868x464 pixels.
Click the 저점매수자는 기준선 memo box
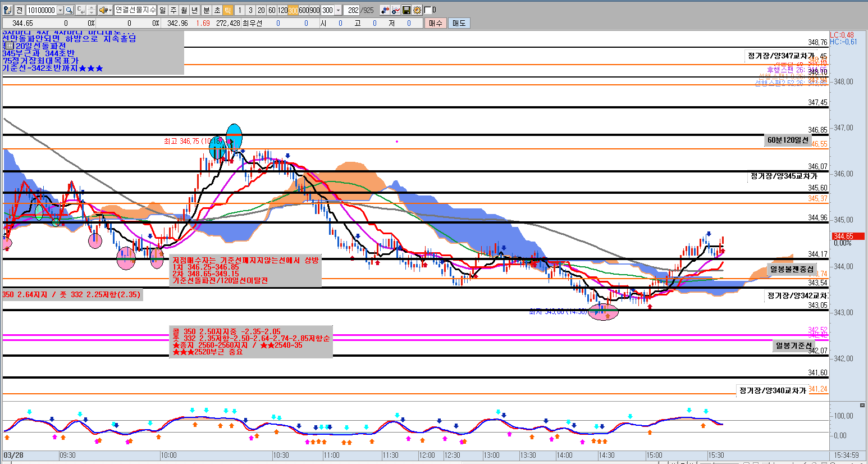point(245,270)
